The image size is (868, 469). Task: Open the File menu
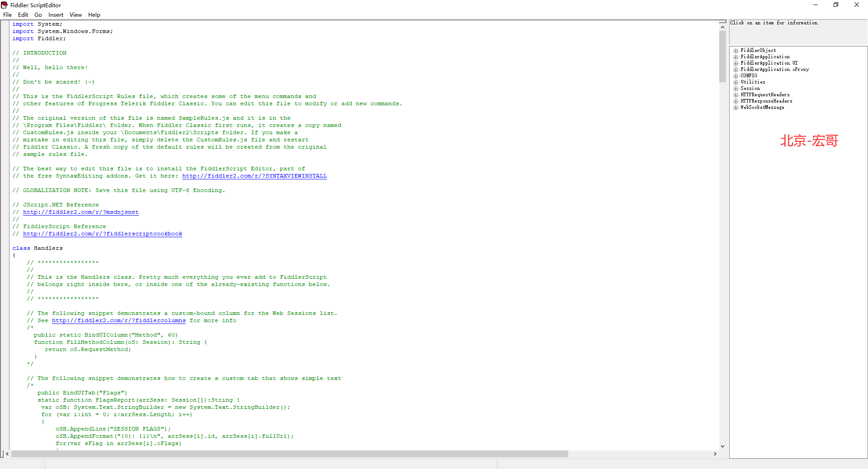7,15
